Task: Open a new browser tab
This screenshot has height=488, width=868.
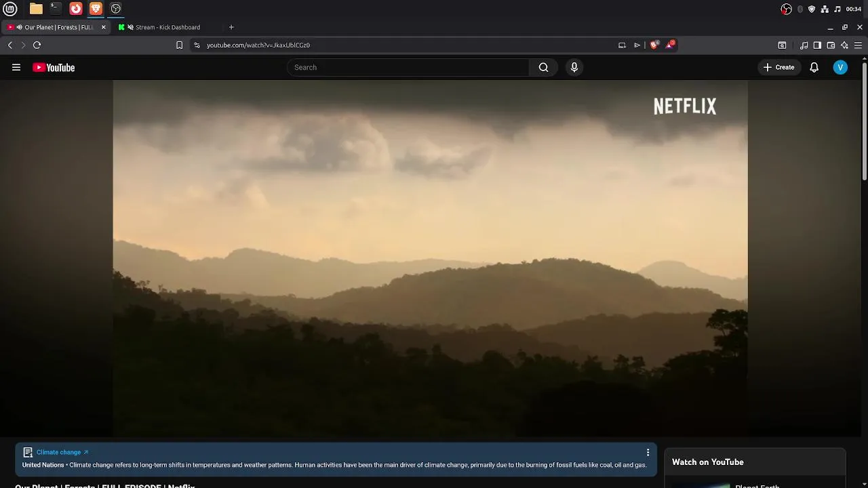Action: click(231, 27)
